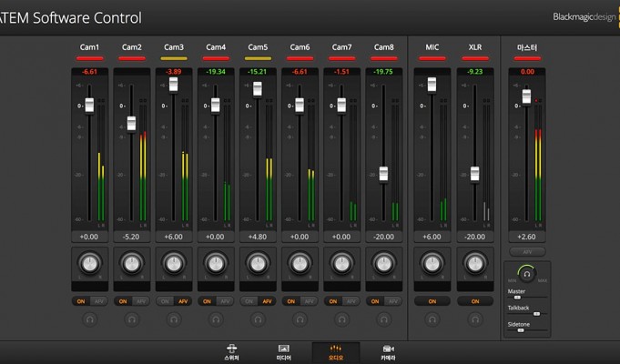
Task: Solo Cam8 with its headphone icon
Action: pyautogui.click(x=384, y=318)
